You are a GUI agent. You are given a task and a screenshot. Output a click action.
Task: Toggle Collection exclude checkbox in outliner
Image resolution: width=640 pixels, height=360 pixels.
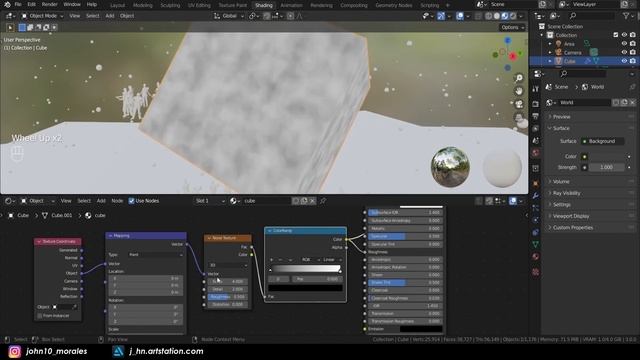point(616,35)
